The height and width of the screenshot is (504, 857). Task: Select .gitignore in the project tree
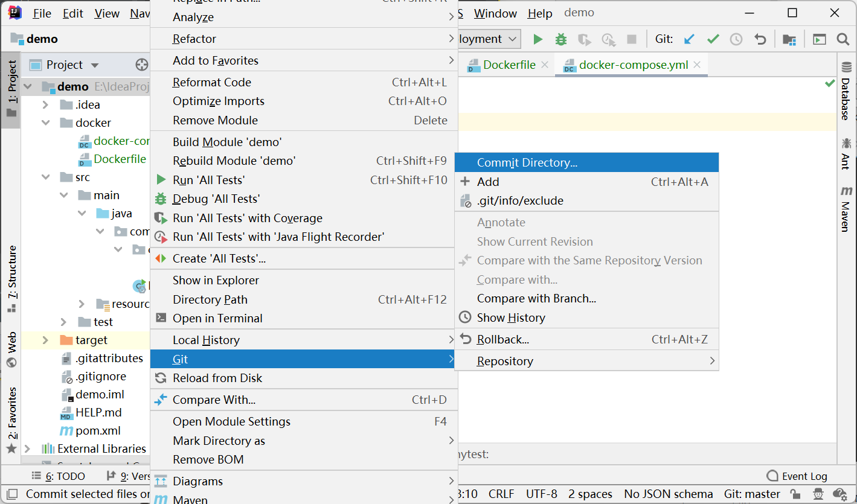[x=94, y=376]
